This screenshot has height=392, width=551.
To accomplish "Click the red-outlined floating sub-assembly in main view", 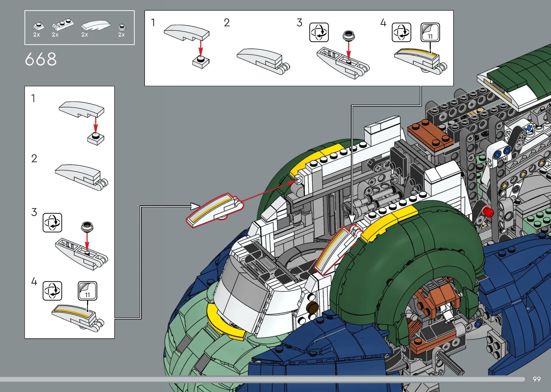I will pyautogui.click(x=215, y=210).
